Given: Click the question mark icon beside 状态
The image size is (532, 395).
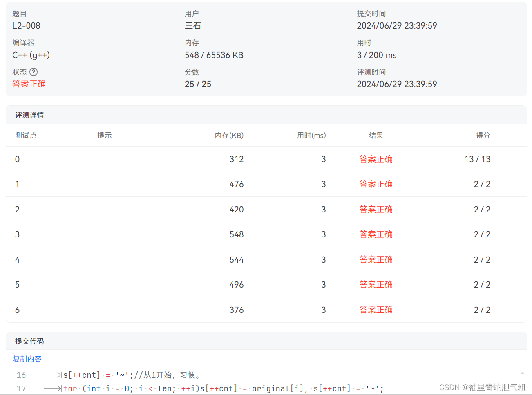Looking at the screenshot, I should [33, 72].
